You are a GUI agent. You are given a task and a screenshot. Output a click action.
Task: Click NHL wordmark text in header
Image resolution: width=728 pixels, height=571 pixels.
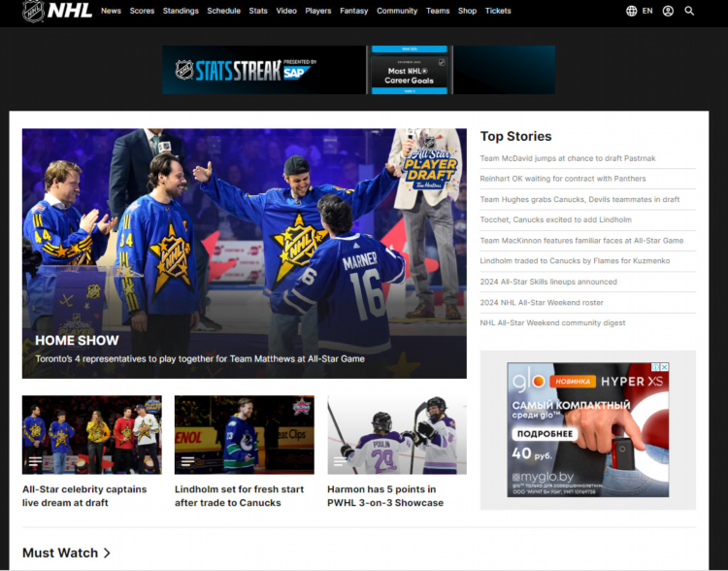click(70, 11)
